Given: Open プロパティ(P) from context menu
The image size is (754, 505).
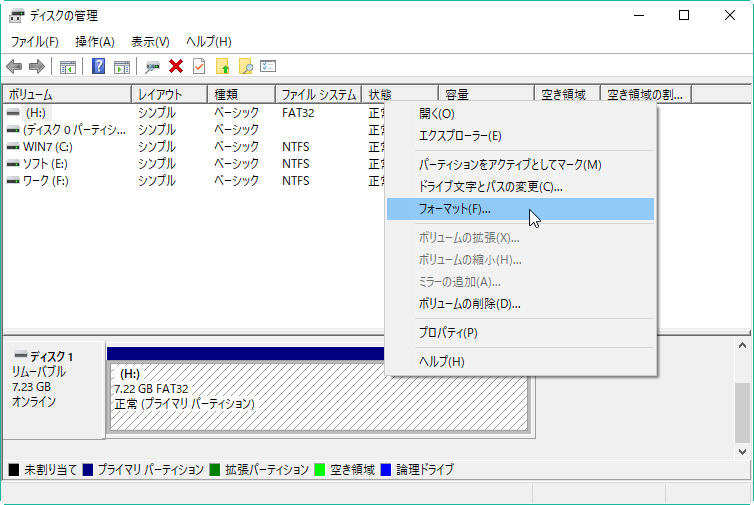Looking at the screenshot, I should (x=521, y=333).
